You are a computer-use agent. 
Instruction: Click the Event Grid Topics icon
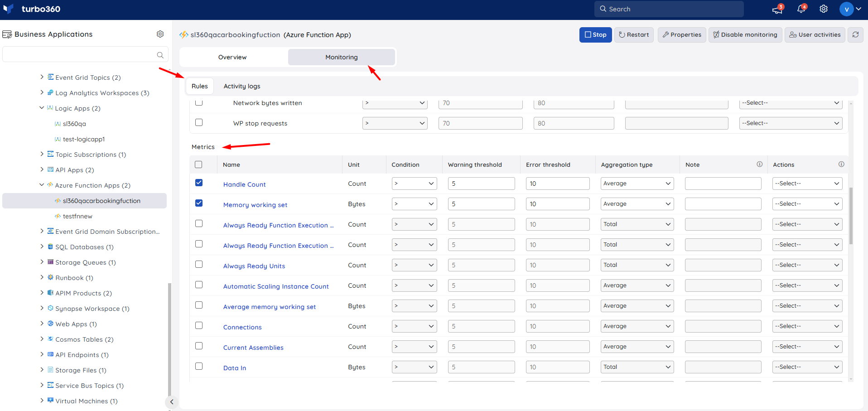[51, 77]
